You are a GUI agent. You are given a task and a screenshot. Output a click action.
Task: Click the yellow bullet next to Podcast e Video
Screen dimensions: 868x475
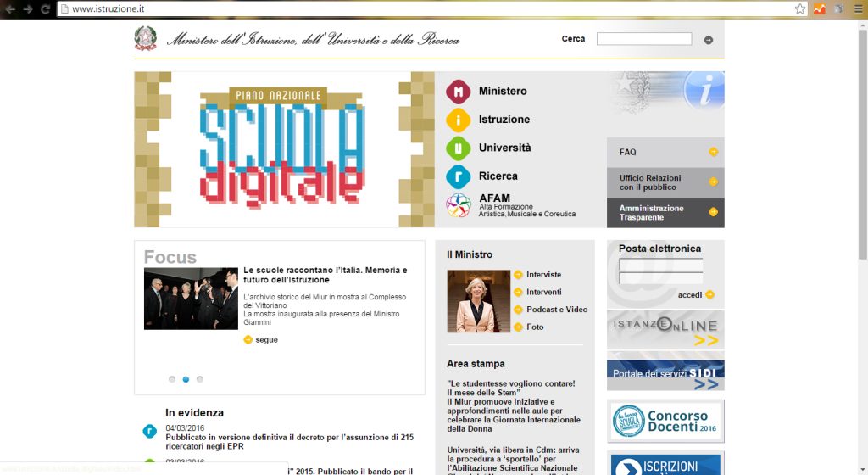tap(518, 310)
